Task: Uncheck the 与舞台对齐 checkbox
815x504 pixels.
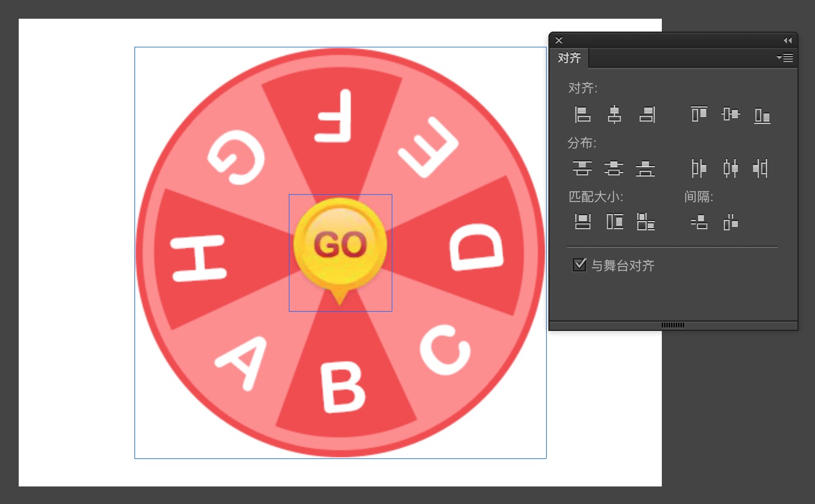Action: 579,265
